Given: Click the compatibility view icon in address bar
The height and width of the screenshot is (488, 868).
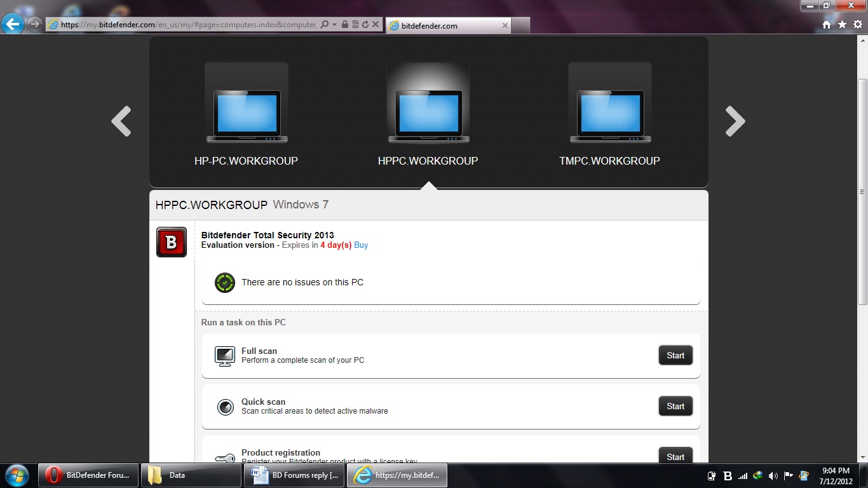Looking at the screenshot, I should coord(355,25).
